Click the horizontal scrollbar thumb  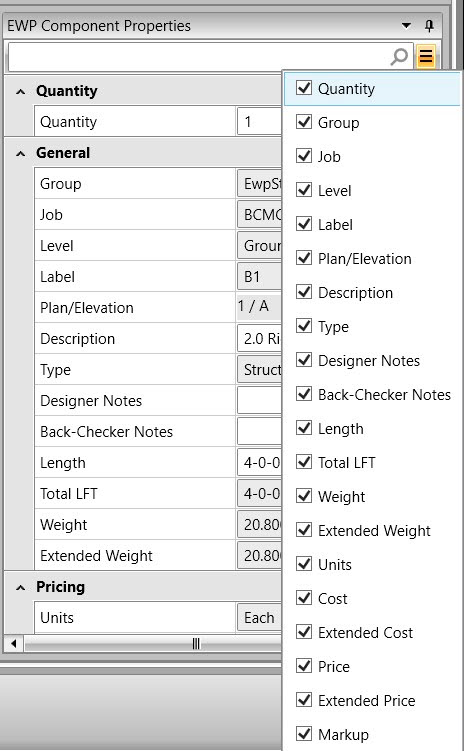[195, 643]
